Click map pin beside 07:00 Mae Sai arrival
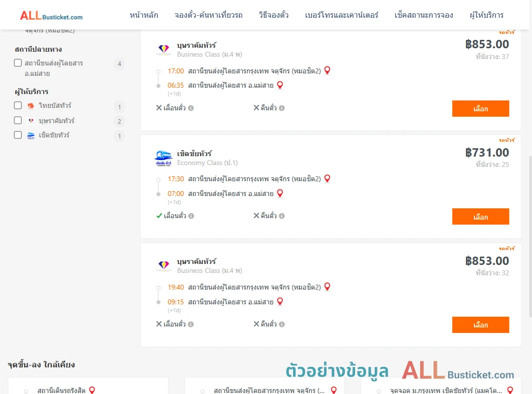The width and height of the screenshot is (532, 394). coord(280,194)
